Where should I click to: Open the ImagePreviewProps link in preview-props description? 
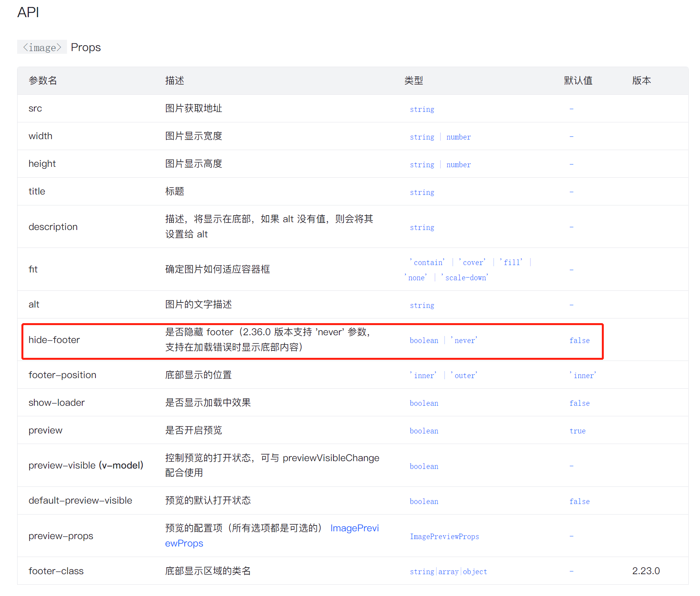coord(354,528)
